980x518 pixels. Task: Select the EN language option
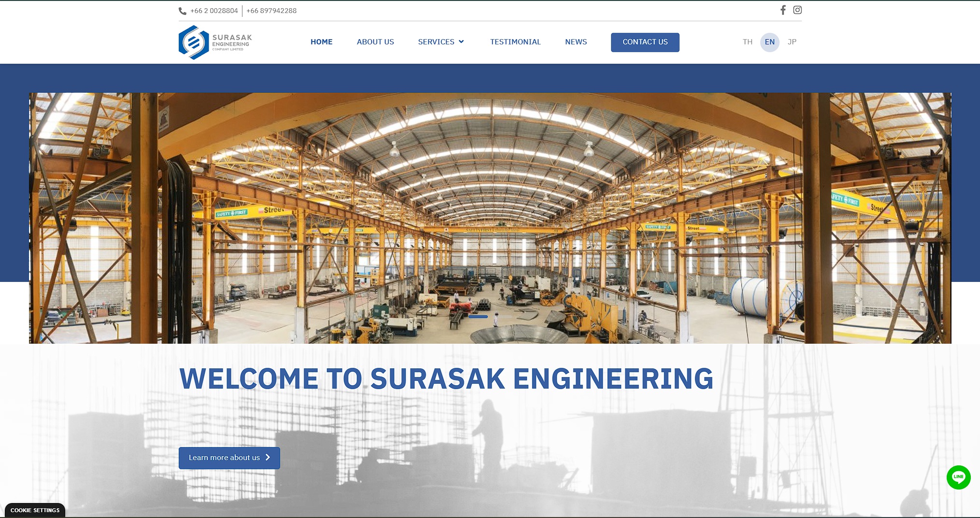point(769,42)
